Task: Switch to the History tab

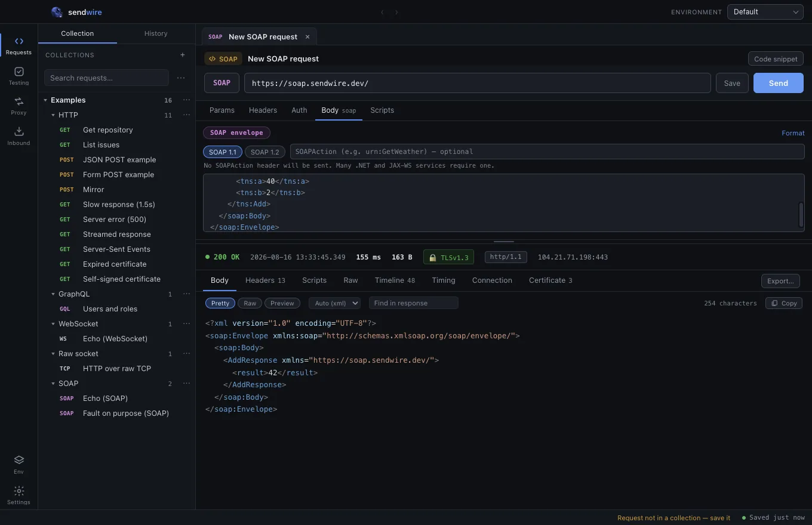Action: pyautogui.click(x=156, y=33)
